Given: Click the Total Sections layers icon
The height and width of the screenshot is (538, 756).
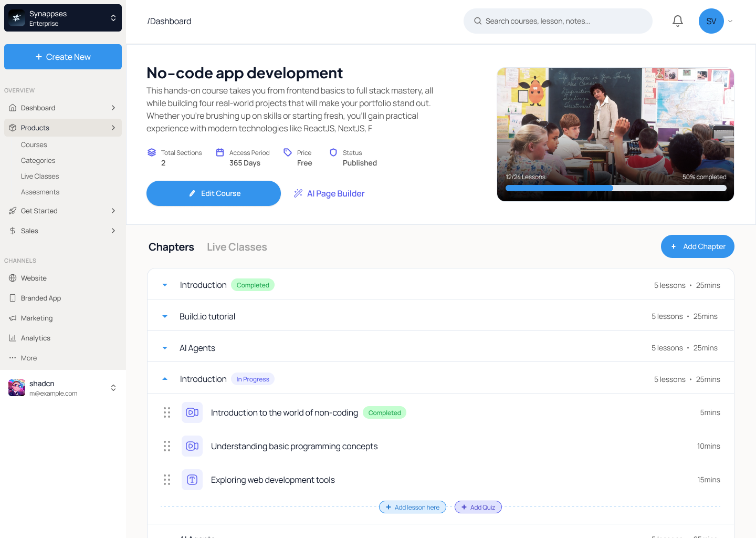Looking at the screenshot, I should click(152, 152).
